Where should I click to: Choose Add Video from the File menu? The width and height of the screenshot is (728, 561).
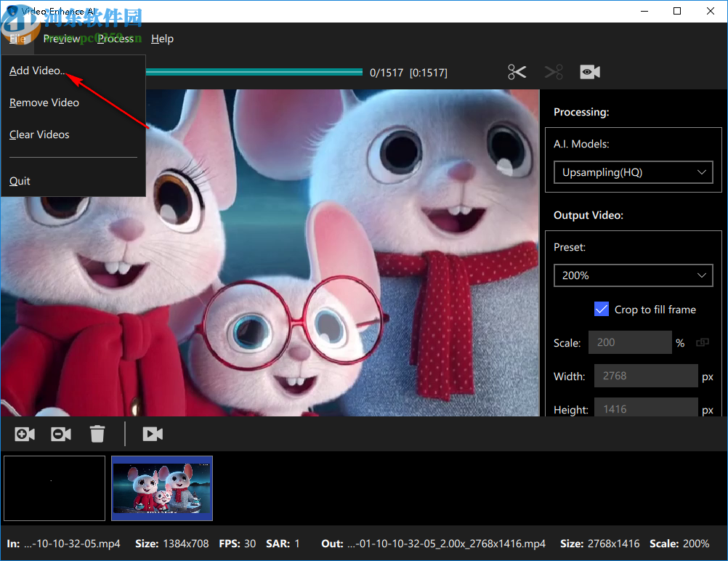36,70
